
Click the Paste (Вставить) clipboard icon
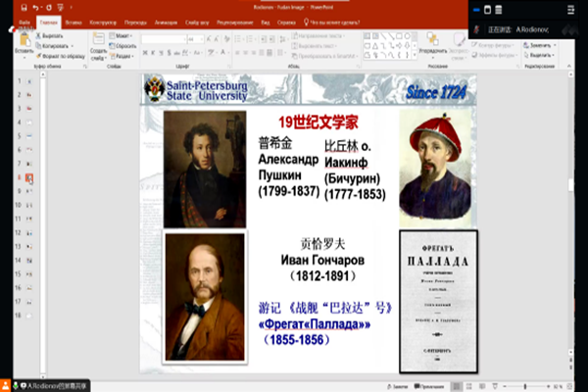24,40
